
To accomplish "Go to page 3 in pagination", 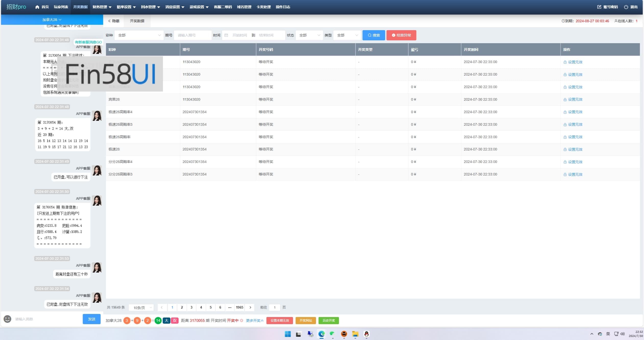I will click(191, 307).
